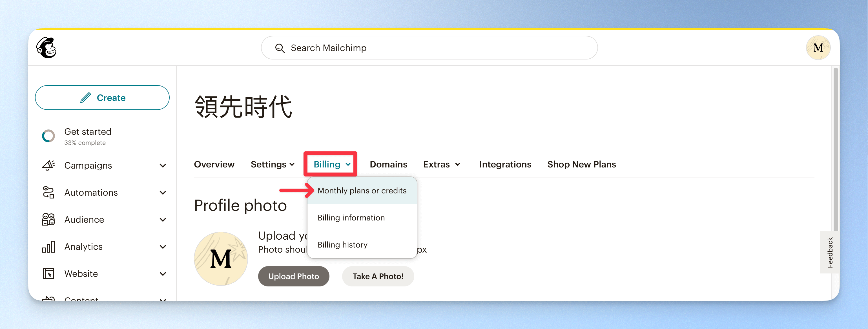Open the account avatar menu
Image resolution: width=868 pixels, height=329 pixels.
[818, 48]
